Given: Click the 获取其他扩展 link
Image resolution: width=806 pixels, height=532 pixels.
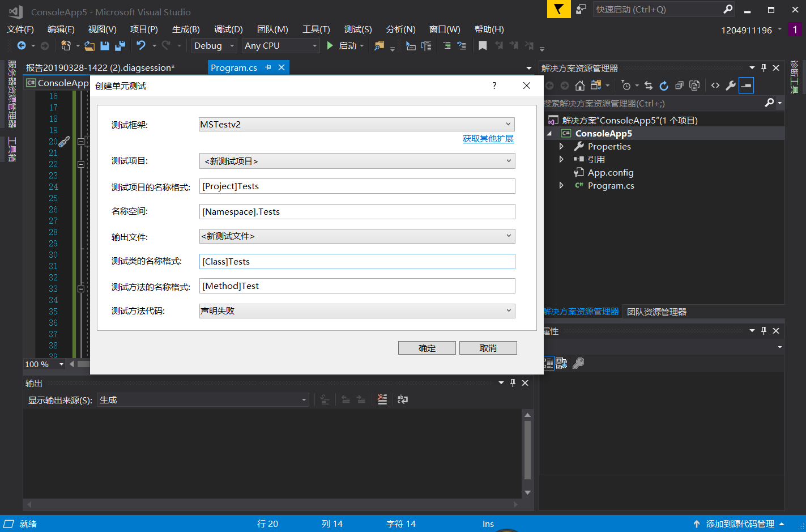Looking at the screenshot, I should pyautogui.click(x=488, y=139).
